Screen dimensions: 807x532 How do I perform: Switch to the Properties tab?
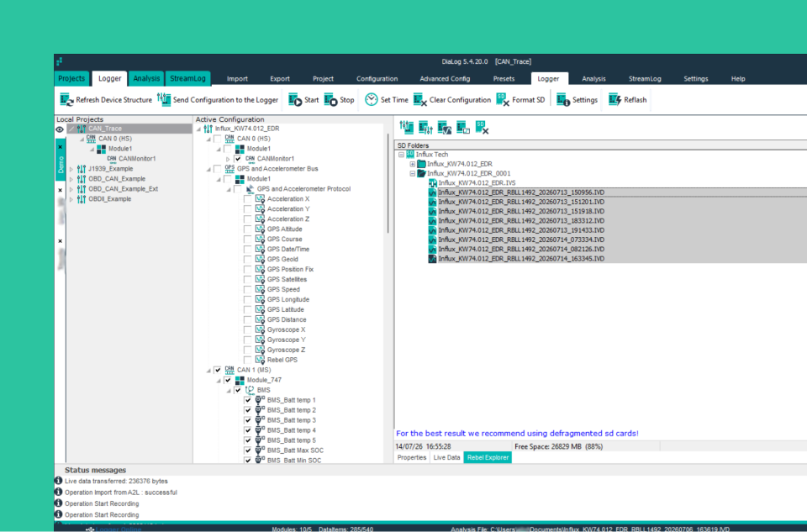pyautogui.click(x=412, y=457)
